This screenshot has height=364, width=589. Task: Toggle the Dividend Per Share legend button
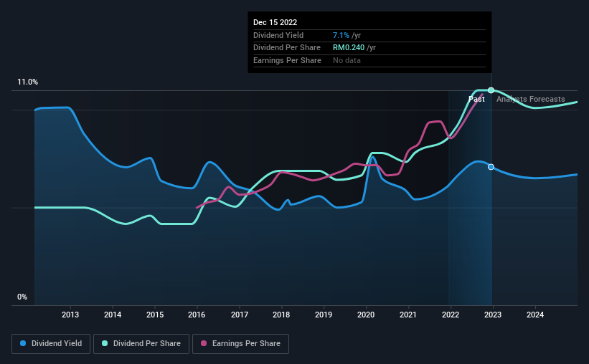141,344
